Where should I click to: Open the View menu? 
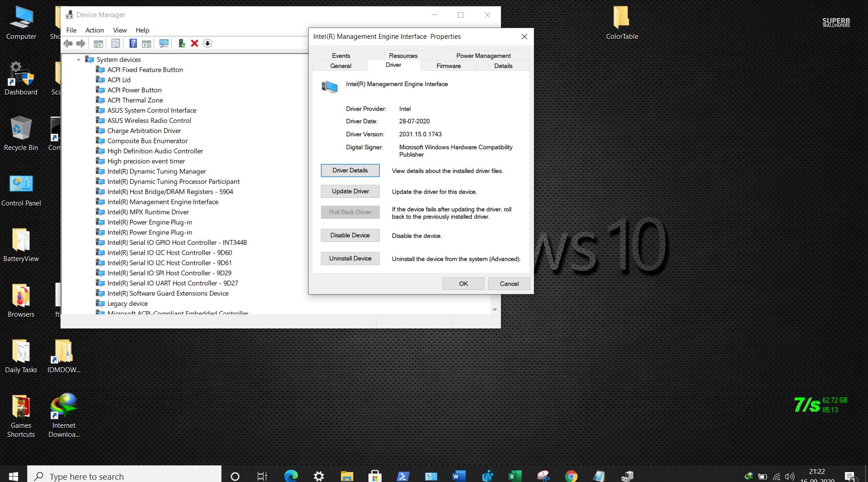tap(120, 30)
